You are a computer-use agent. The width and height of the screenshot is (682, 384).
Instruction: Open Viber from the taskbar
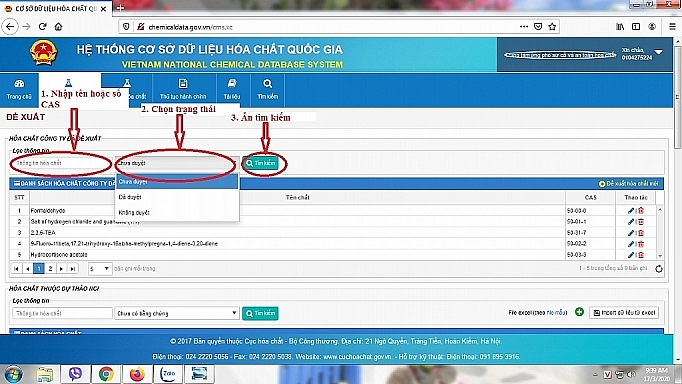pyautogui.click(x=76, y=374)
